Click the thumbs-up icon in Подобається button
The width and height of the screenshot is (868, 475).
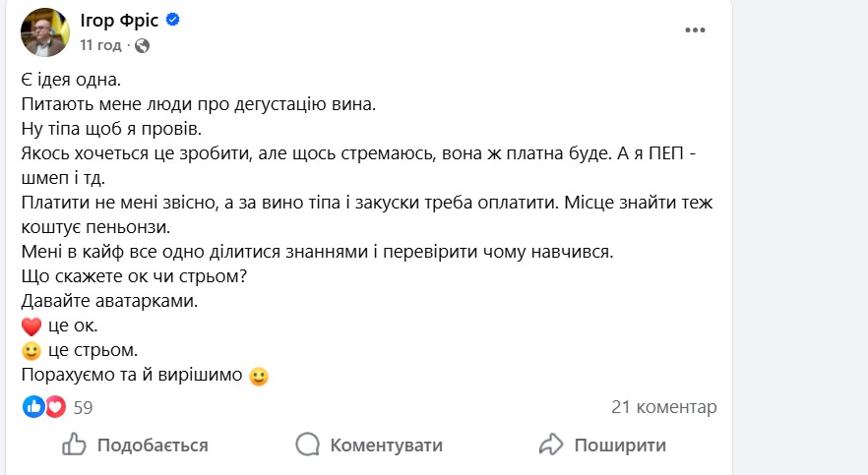point(75,445)
